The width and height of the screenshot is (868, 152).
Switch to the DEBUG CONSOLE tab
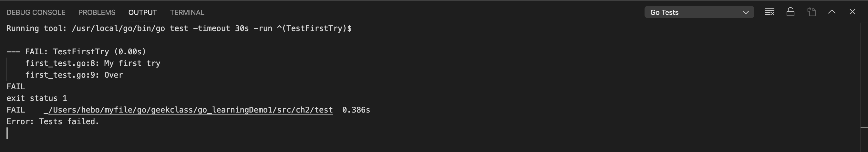click(36, 13)
